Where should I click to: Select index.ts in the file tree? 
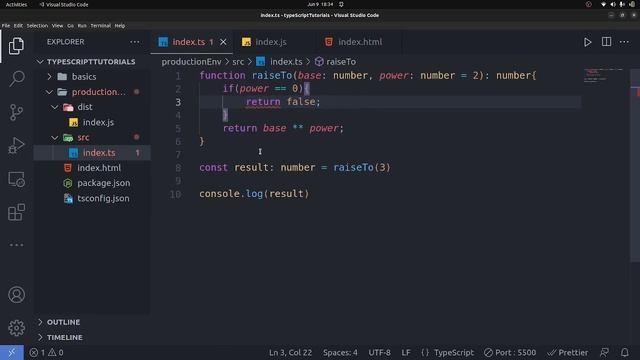[x=92, y=153]
